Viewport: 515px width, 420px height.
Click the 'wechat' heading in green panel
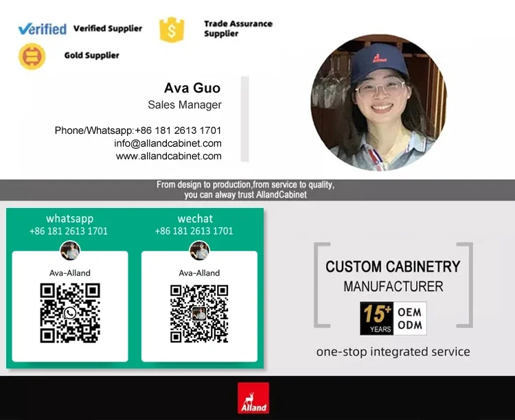[195, 219]
